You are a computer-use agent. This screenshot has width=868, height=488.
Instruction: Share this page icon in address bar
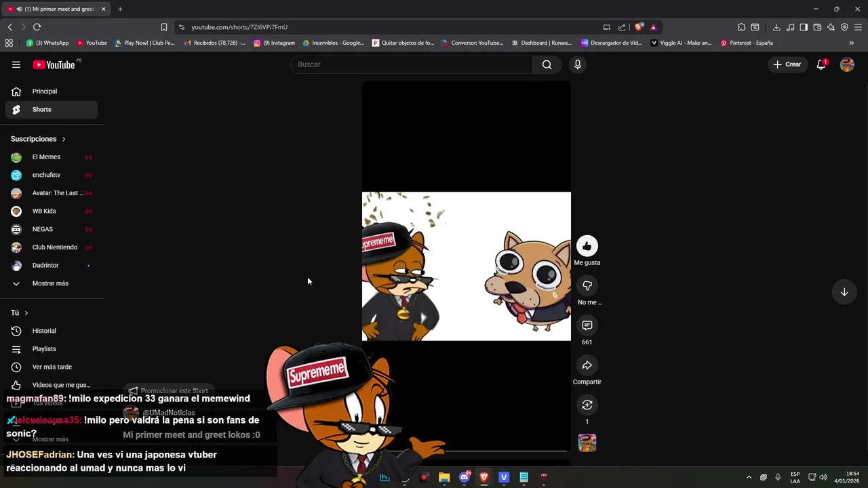pos(622,27)
